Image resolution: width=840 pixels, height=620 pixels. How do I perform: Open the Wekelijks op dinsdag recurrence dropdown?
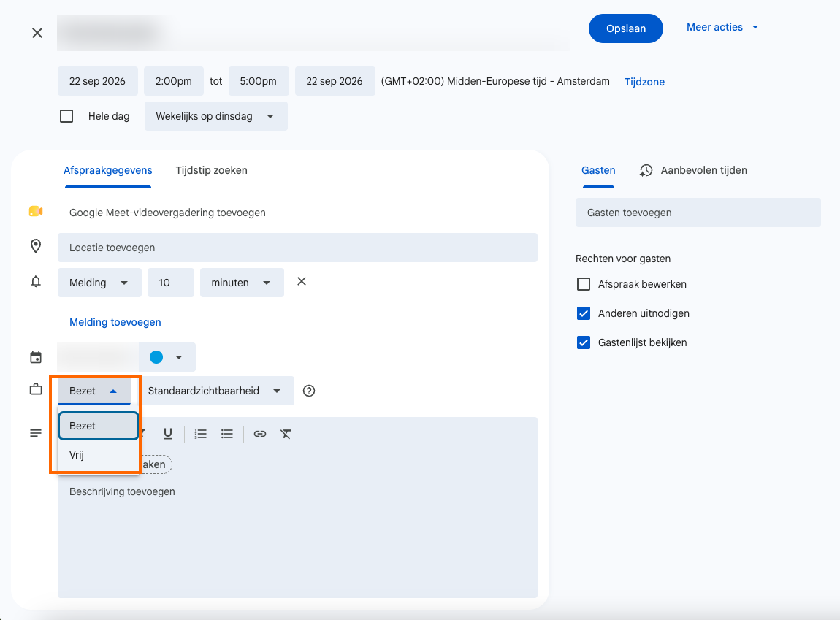click(x=216, y=116)
